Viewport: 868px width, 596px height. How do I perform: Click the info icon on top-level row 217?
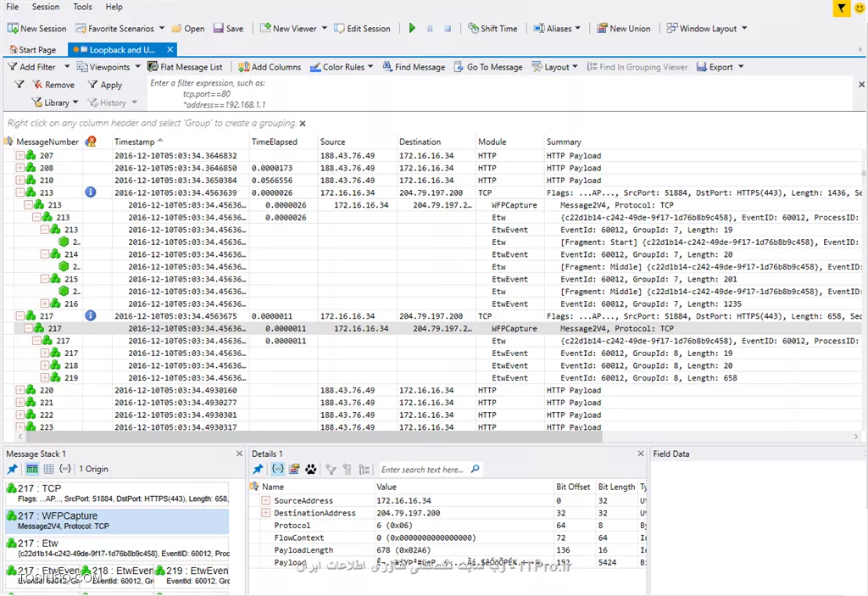point(90,315)
